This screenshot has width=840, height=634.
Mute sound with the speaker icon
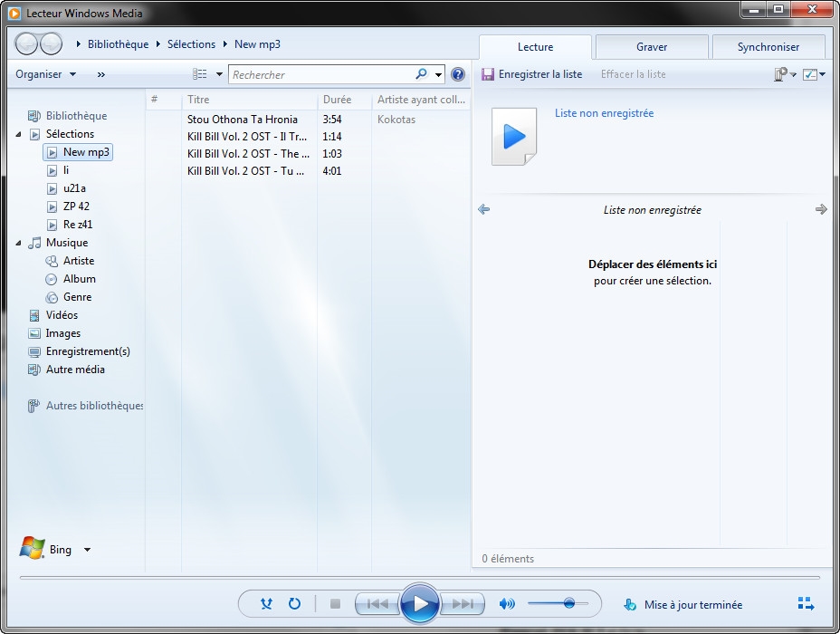[507, 604]
